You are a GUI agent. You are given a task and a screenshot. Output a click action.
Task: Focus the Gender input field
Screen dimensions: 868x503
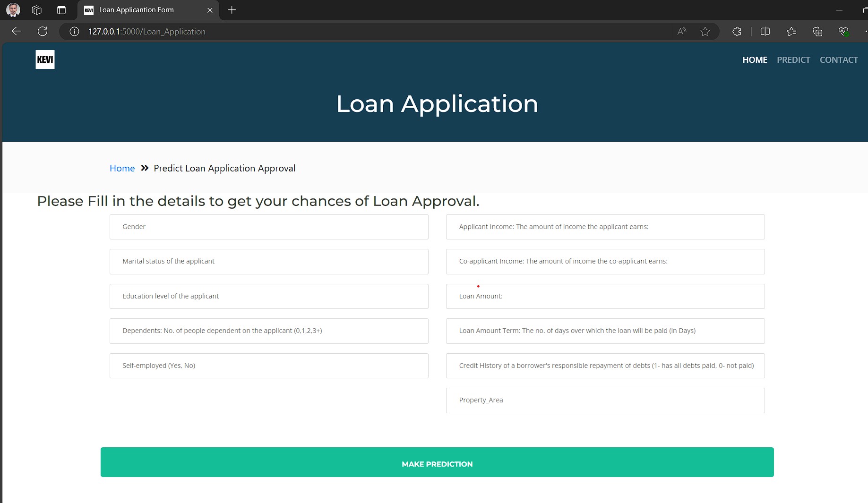point(269,227)
